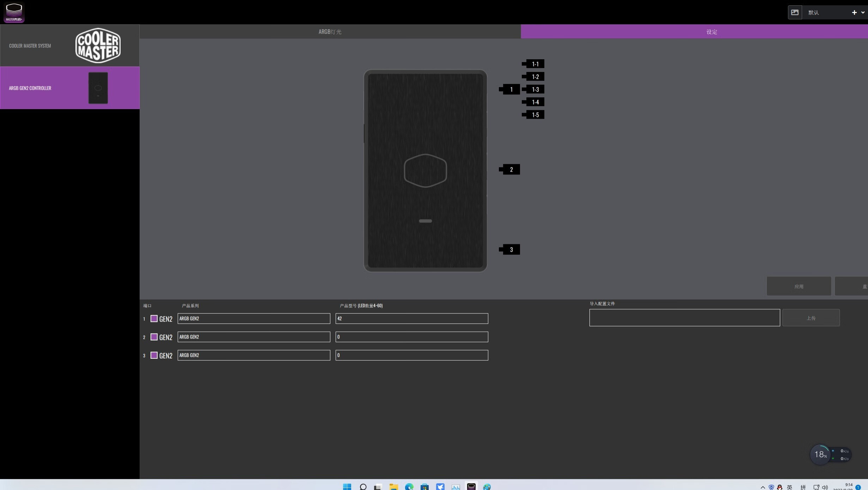Open Microsoft Store from taskbar
The image size is (868, 490).
point(424,486)
